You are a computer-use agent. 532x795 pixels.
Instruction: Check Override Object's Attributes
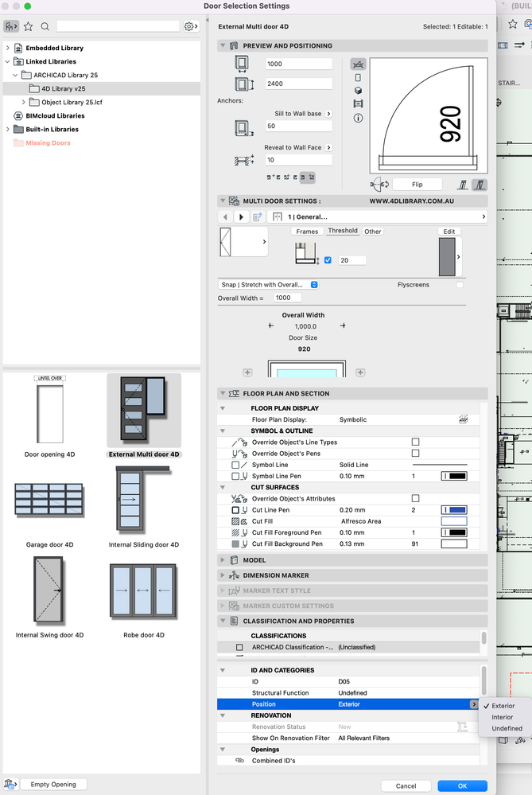(x=415, y=498)
